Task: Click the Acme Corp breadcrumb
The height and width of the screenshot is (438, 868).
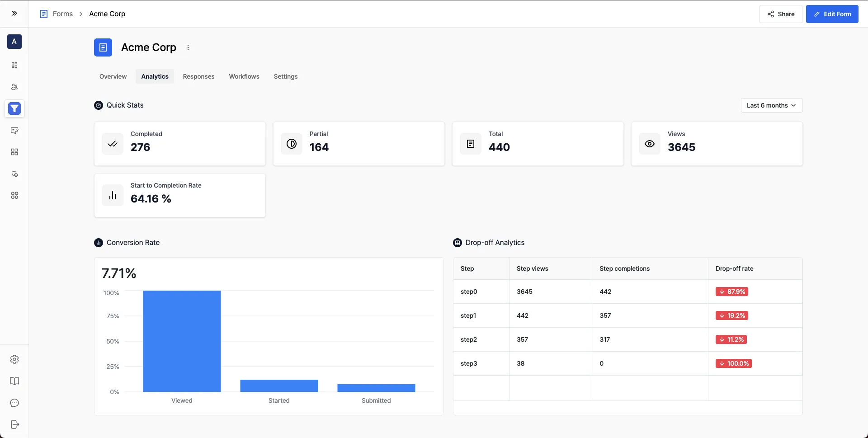Action: tap(107, 14)
